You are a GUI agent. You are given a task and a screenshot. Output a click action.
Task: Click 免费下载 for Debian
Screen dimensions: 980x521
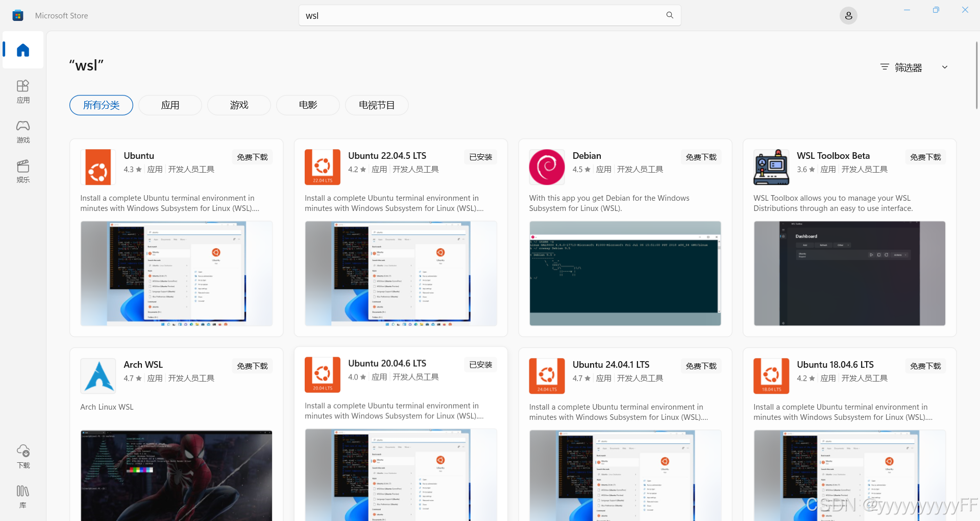(x=701, y=157)
